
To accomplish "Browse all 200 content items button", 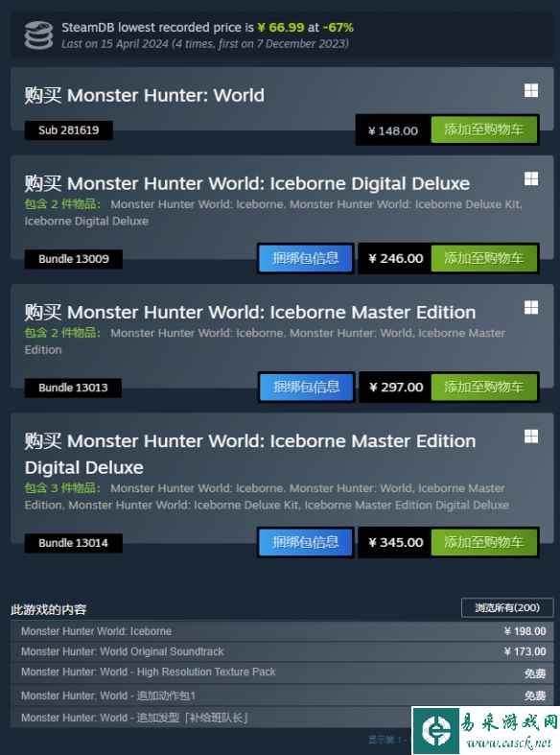I will coord(507,607).
